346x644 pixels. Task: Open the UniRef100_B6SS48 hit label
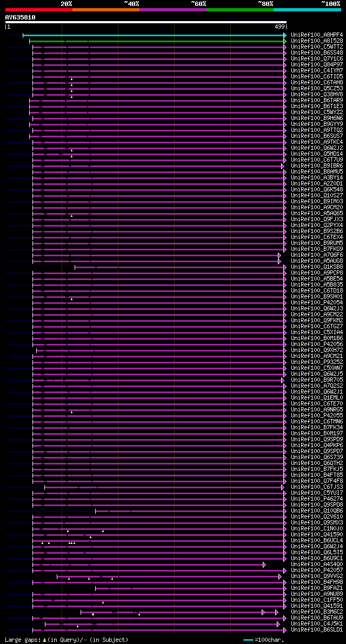tap(317, 53)
